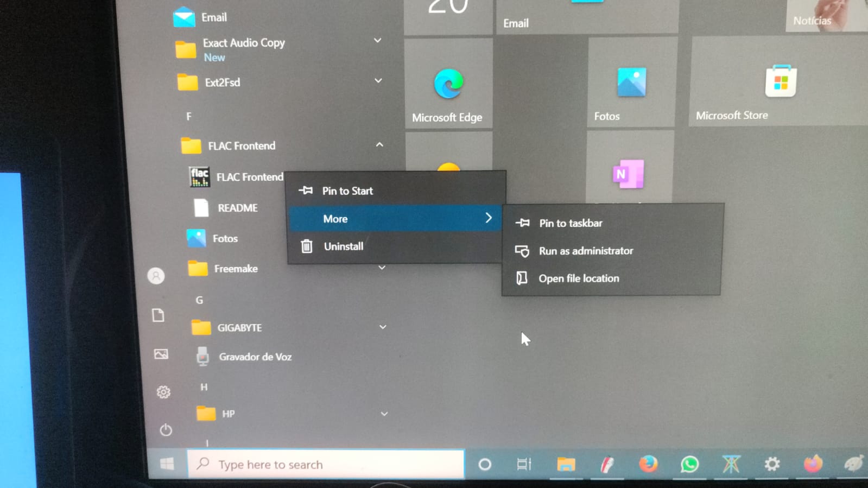Jump to letter G section header
868x488 pixels.
[199, 300]
